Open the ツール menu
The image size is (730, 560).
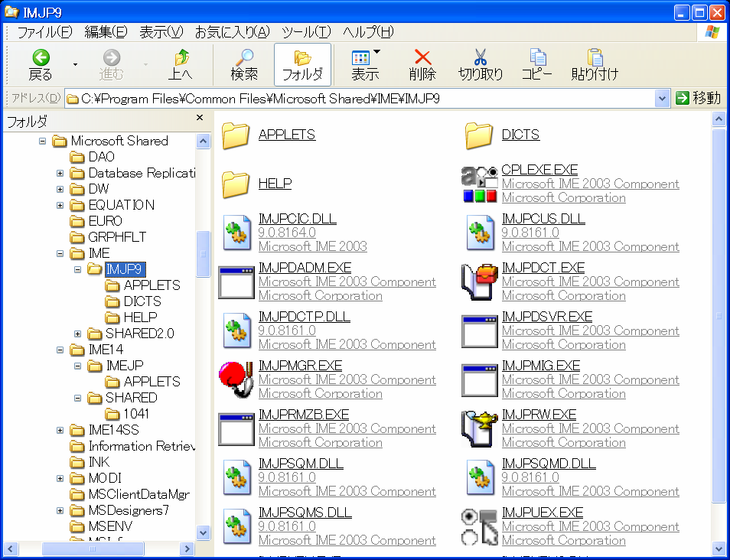[306, 31]
